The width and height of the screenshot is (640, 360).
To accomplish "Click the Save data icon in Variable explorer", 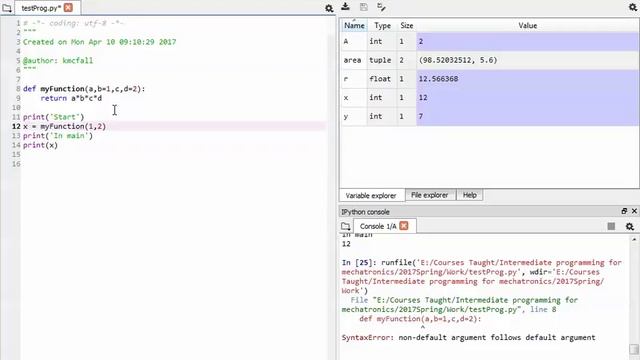I will (364, 7).
